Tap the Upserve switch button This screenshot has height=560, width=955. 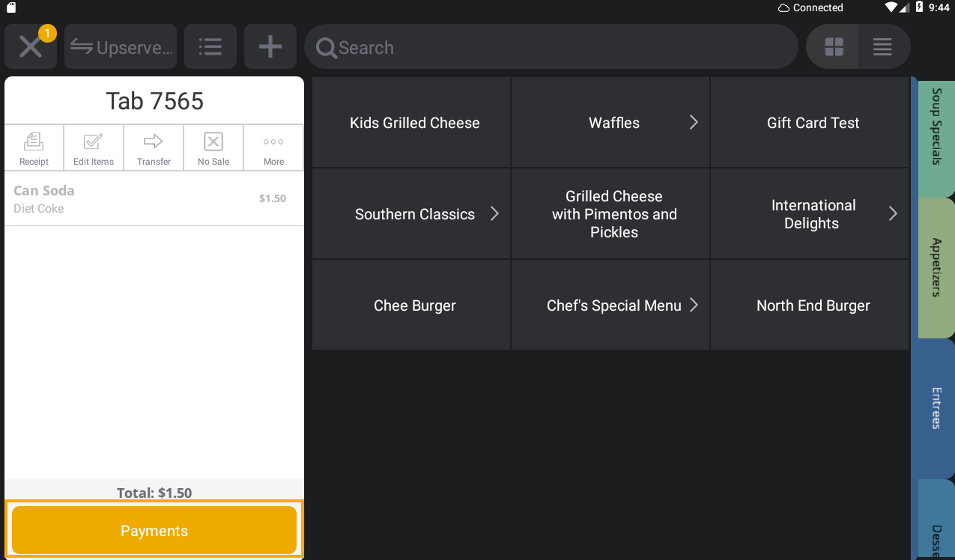point(121,47)
